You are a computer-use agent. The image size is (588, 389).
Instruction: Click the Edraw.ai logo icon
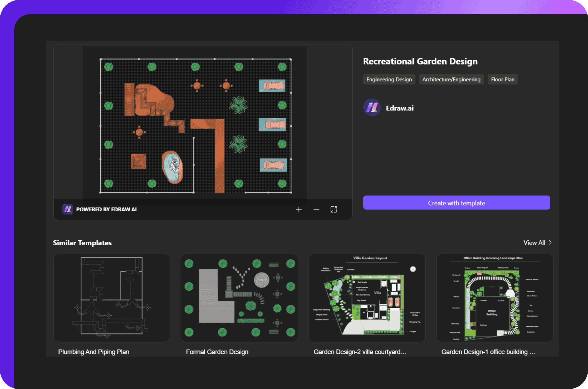(x=371, y=108)
